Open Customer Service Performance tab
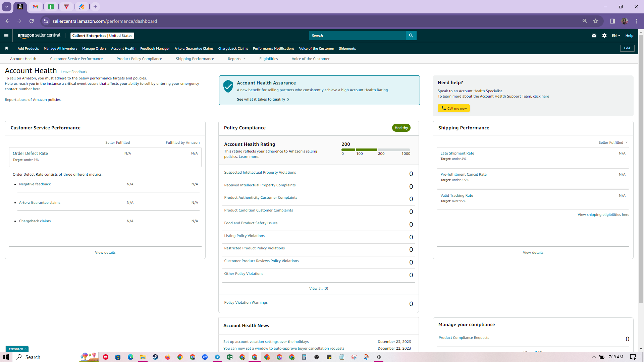Image resolution: width=644 pixels, height=362 pixels. (x=76, y=59)
